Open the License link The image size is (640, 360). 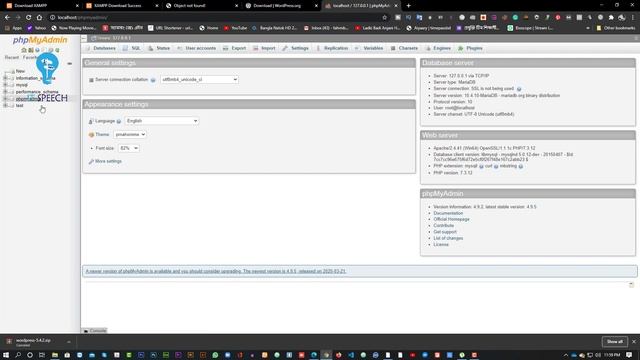(x=441, y=244)
